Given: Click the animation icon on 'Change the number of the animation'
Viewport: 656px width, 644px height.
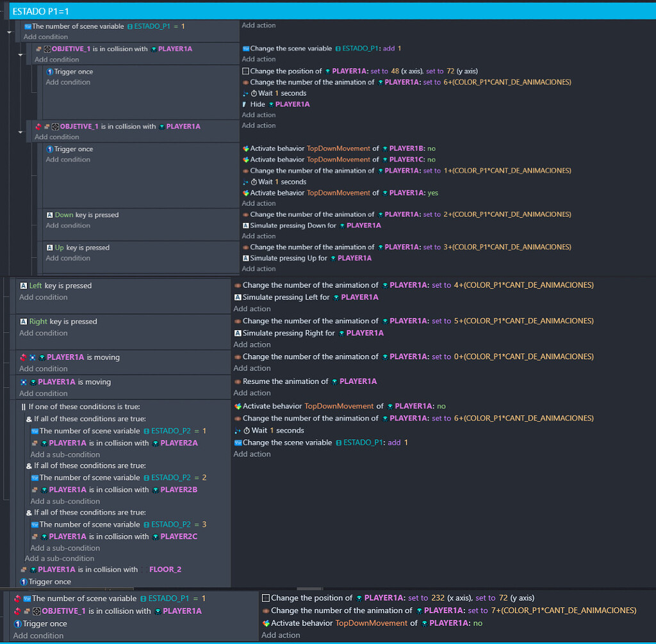Looking at the screenshot, I should (245, 82).
